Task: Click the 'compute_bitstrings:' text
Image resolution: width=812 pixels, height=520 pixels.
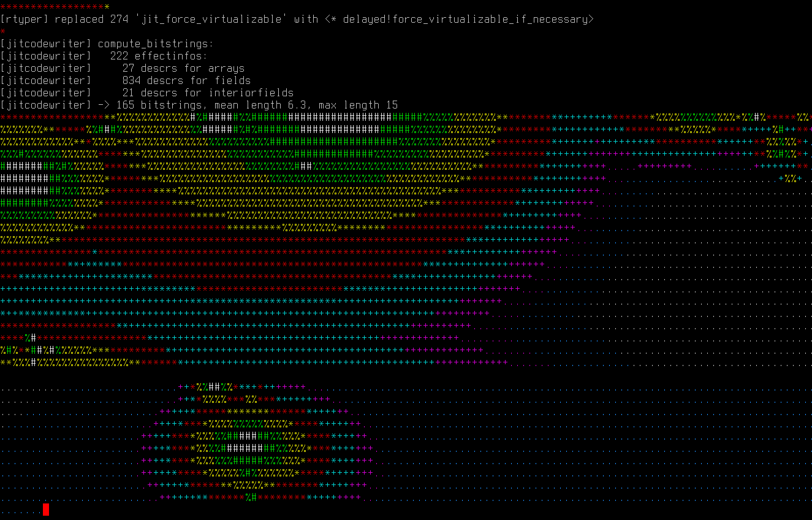Action: point(156,44)
